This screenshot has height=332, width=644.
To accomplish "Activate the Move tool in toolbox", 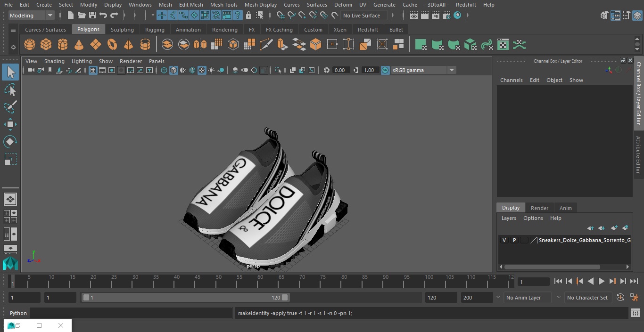I will click(10, 124).
